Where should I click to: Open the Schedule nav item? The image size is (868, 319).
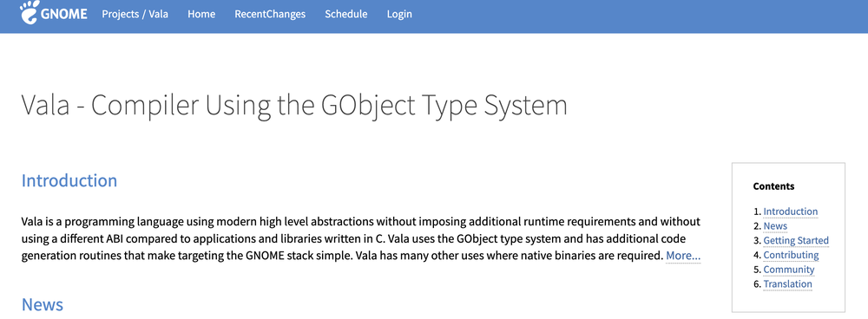tap(346, 15)
